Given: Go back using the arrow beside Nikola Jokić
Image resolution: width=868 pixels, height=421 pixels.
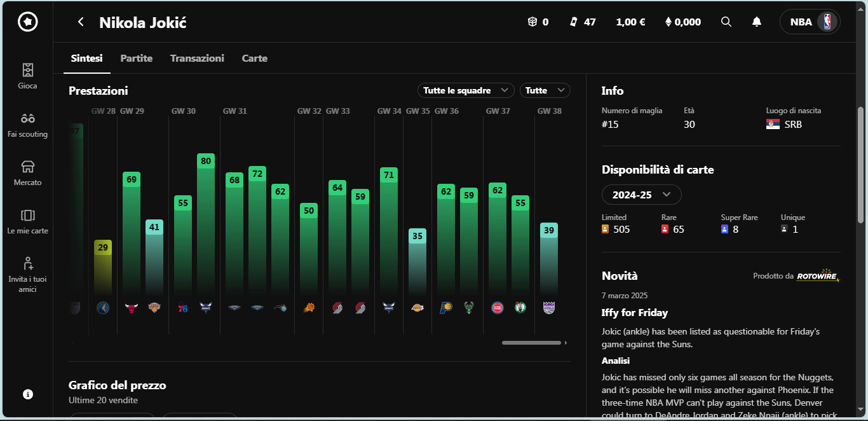Looking at the screenshot, I should pyautogui.click(x=81, y=22).
